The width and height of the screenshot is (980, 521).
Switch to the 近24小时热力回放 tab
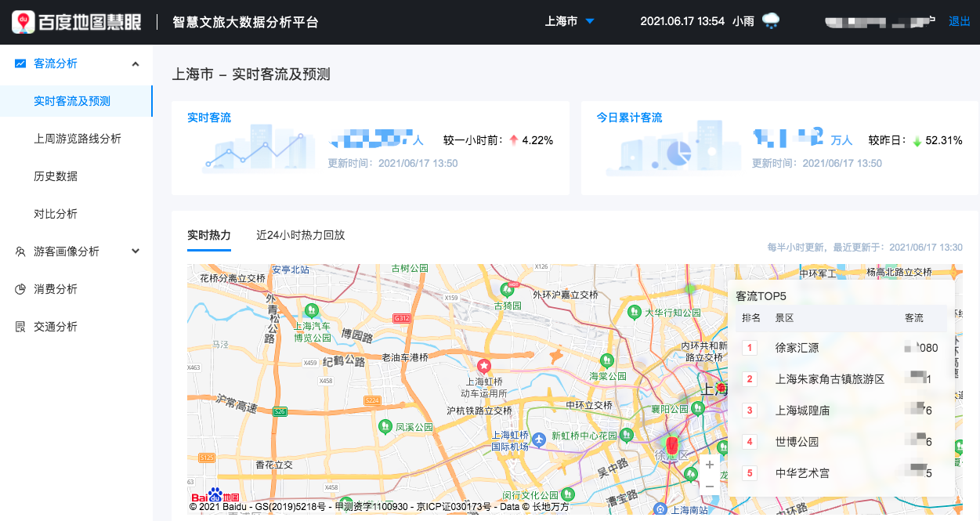[299, 235]
